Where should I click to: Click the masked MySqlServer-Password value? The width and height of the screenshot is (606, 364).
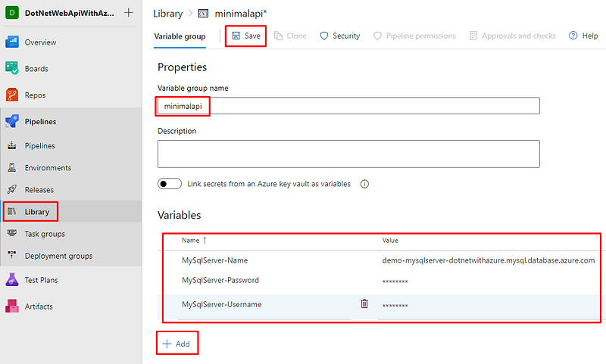pyautogui.click(x=395, y=281)
